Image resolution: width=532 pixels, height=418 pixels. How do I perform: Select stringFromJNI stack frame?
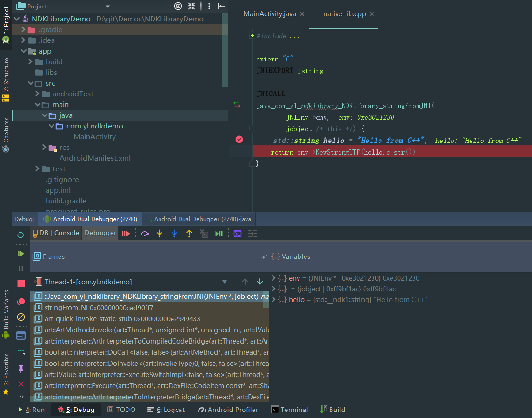click(x=99, y=308)
